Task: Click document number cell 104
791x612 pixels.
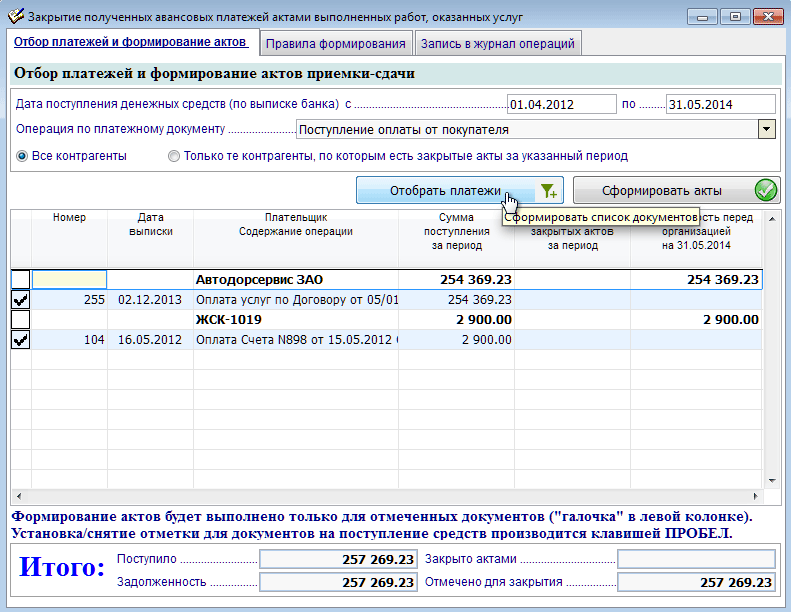Action: tap(69, 340)
